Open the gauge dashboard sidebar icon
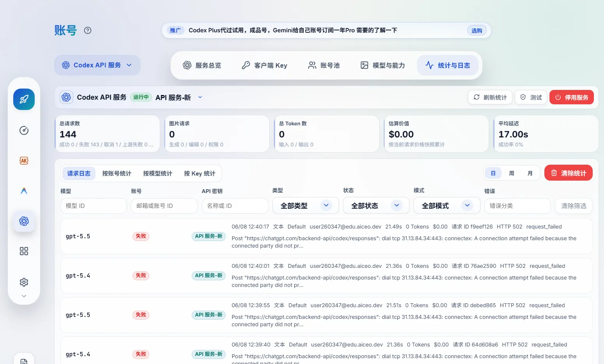 pyautogui.click(x=24, y=130)
